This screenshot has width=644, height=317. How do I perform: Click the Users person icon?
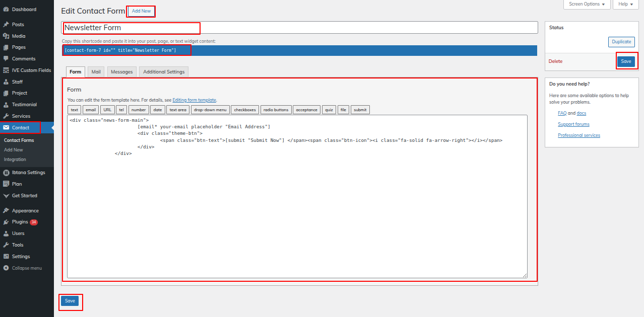point(6,233)
